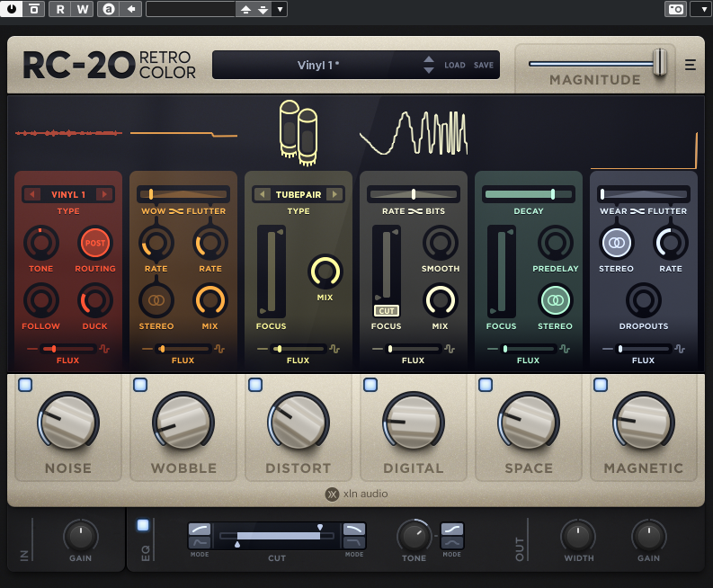Toggle the plugin bypass power button
Image resolution: width=713 pixels, height=588 pixels.
pyautogui.click(x=11, y=9)
